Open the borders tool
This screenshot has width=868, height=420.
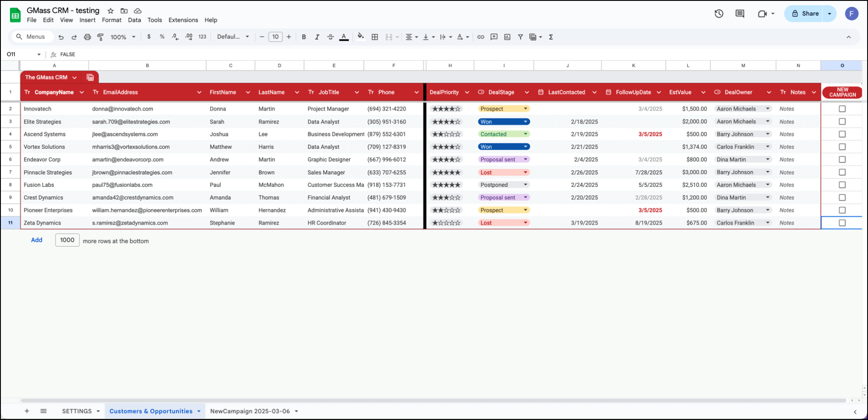point(375,37)
